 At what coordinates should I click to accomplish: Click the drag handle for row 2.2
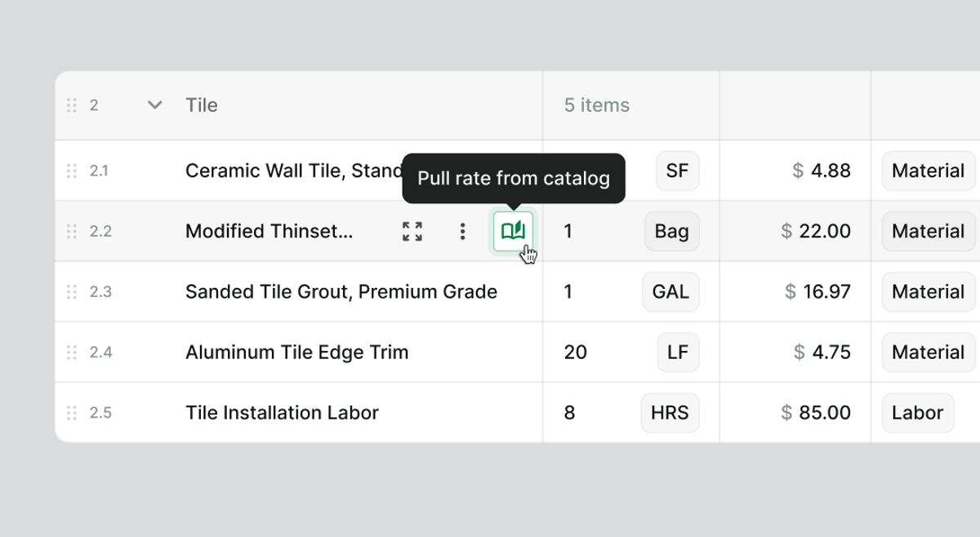(x=71, y=232)
